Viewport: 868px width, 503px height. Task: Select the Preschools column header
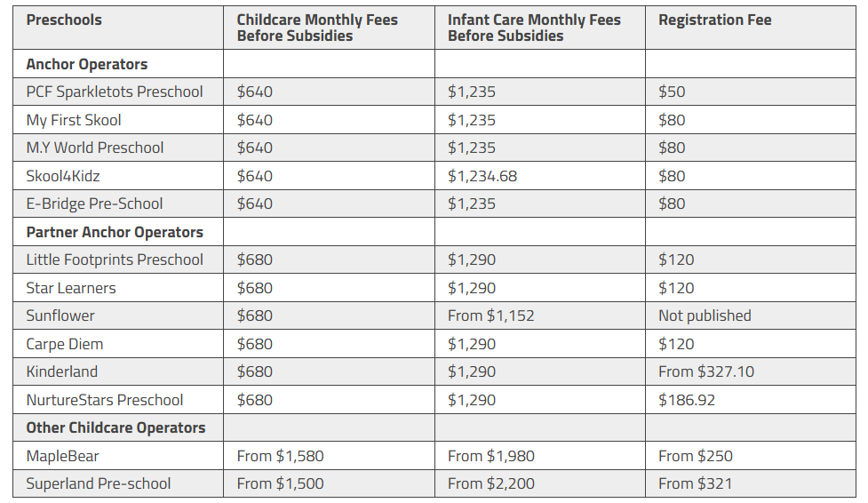(118, 28)
